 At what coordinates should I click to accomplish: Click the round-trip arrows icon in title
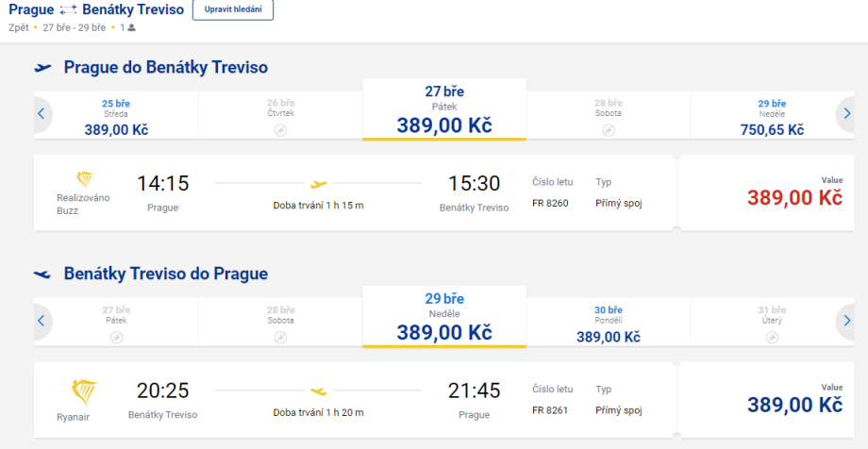pos(67,10)
